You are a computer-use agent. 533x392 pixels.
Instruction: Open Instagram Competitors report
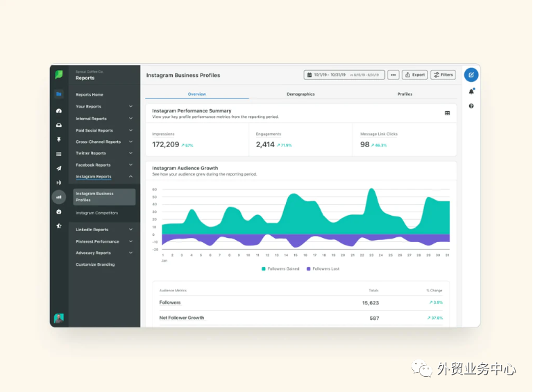[97, 213]
